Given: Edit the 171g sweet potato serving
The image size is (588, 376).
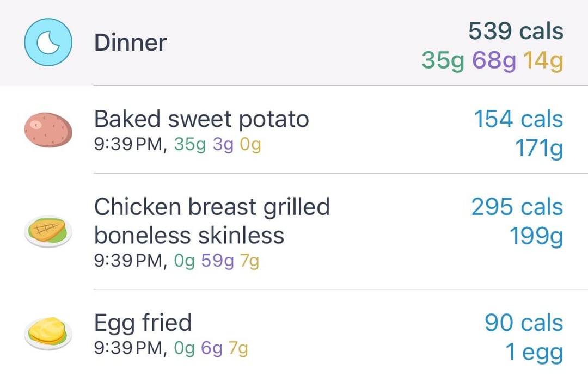Looking at the screenshot, I should pos(539,149).
